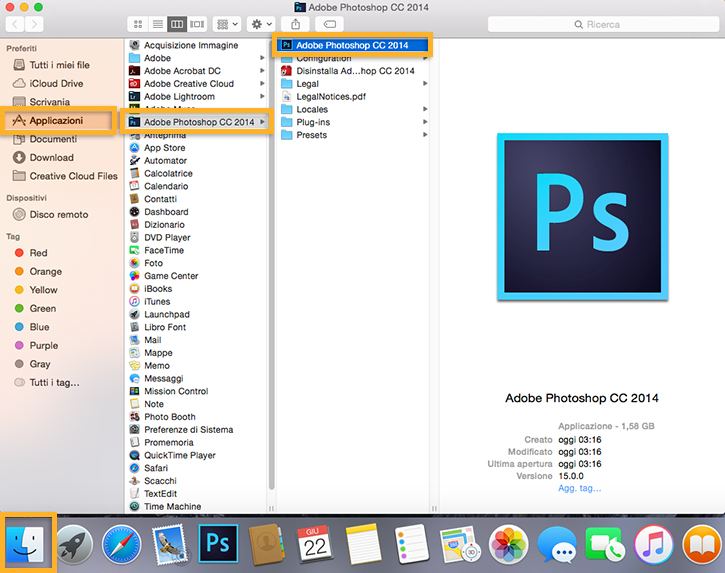Switch to column view in toolbar
Screen dimensions: 725x573
[177, 24]
